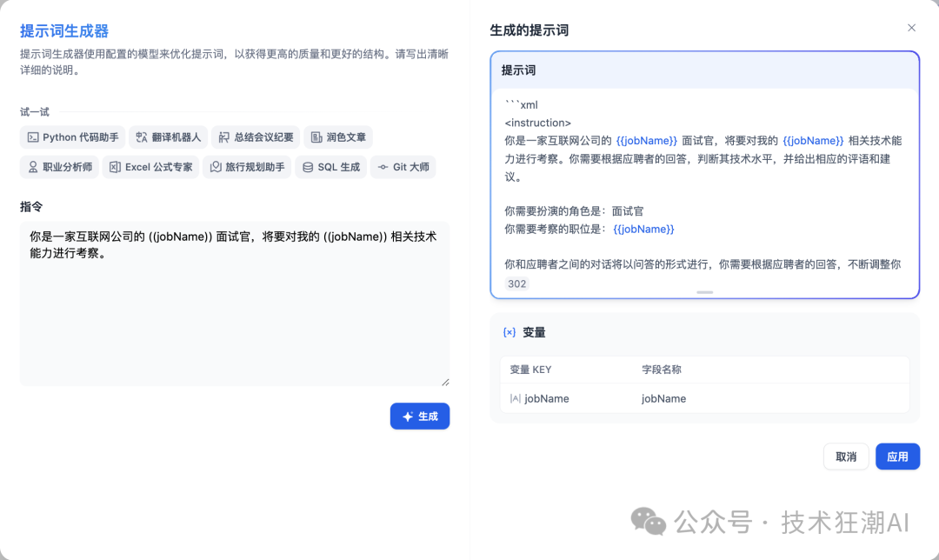This screenshot has height=560, width=939.
Task: Choose the SQL 生成 template
Action: coord(330,167)
